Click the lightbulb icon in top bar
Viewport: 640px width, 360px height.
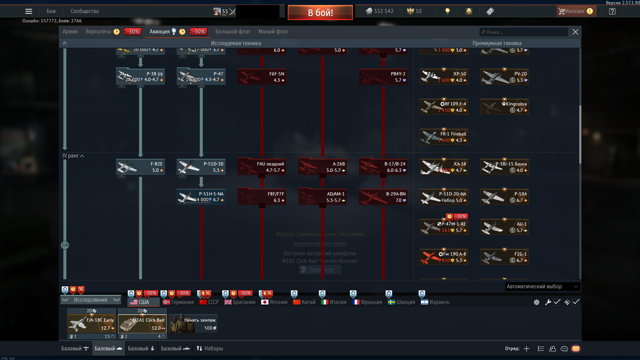(x=447, y=11)
